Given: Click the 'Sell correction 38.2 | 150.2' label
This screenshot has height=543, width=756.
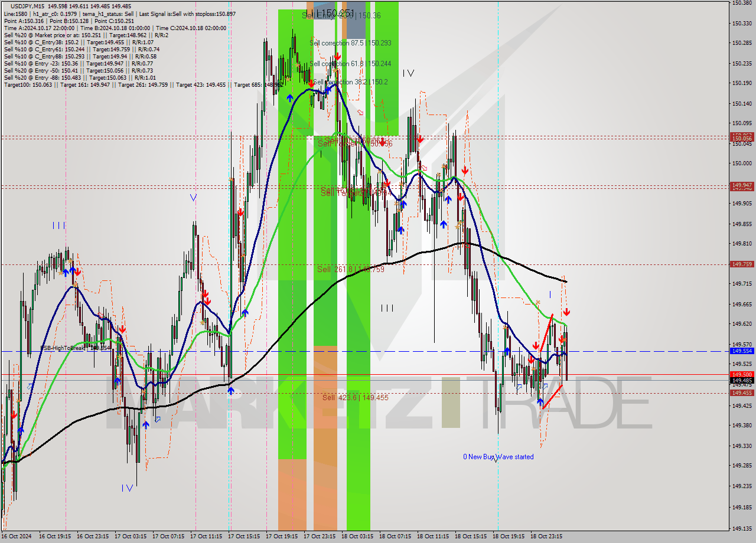Looking at the screenshot, I should click(x=350, y=82).
